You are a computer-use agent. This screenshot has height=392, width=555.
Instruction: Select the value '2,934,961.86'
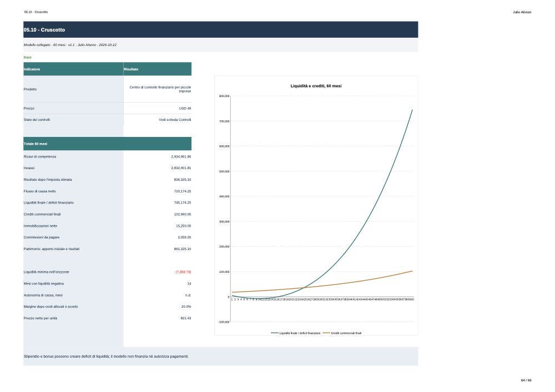point(181,156)
